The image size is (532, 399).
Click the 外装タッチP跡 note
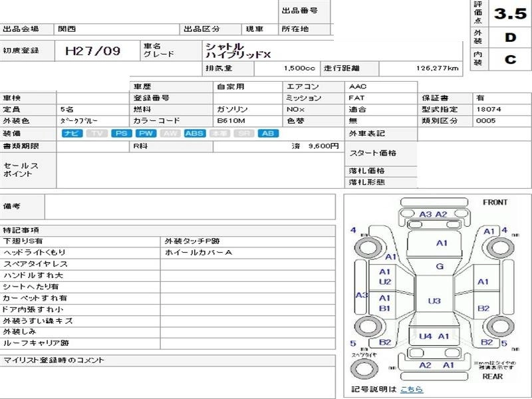192,241
